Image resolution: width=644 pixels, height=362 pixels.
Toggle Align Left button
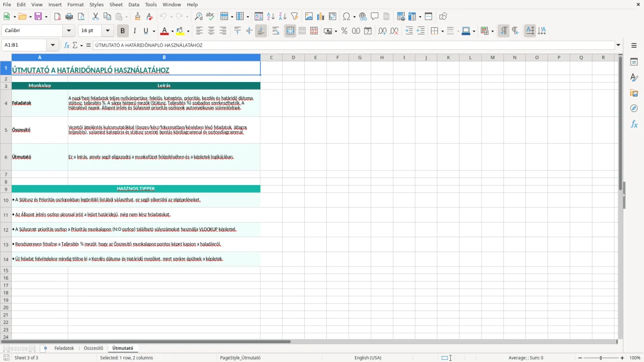pos(200,31)
